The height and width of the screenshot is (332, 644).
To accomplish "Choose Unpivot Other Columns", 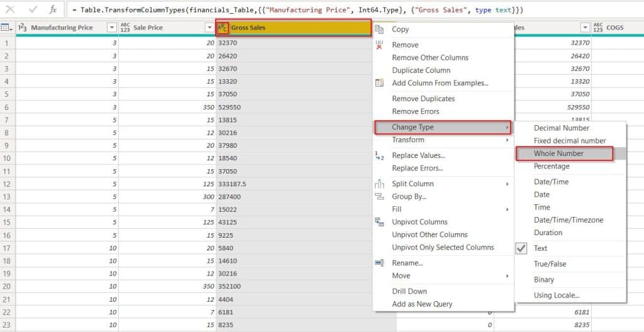I will [x=430, y=235].
